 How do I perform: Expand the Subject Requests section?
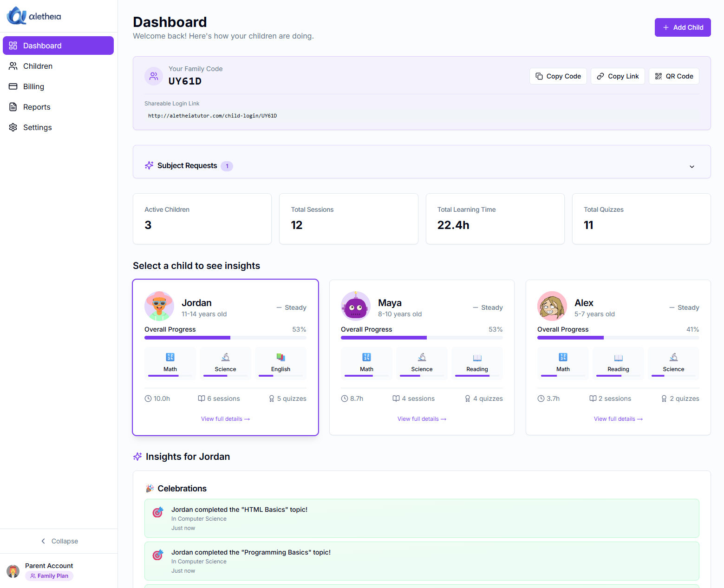pyautogui.click(x=692, y=166)
